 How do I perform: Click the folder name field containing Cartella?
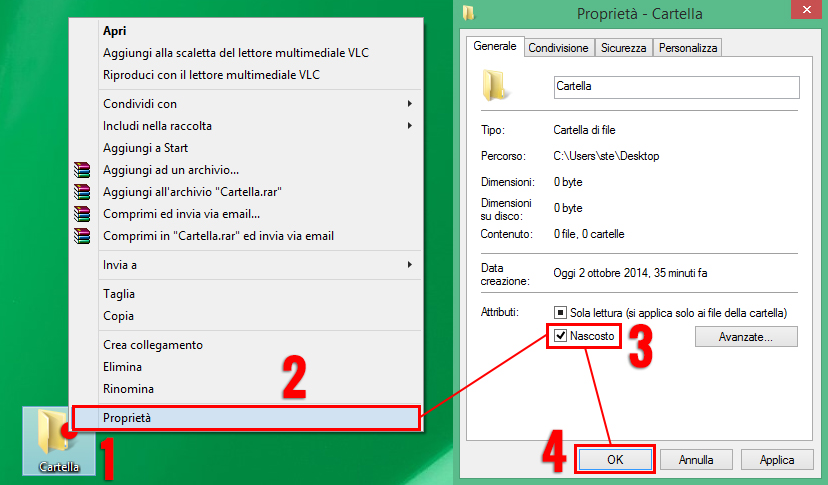676,87
